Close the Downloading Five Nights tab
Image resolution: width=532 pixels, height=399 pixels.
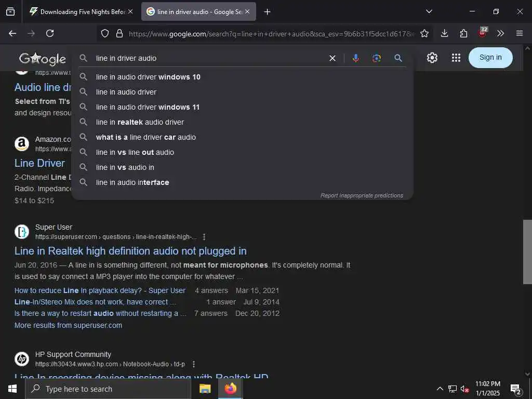130,11
